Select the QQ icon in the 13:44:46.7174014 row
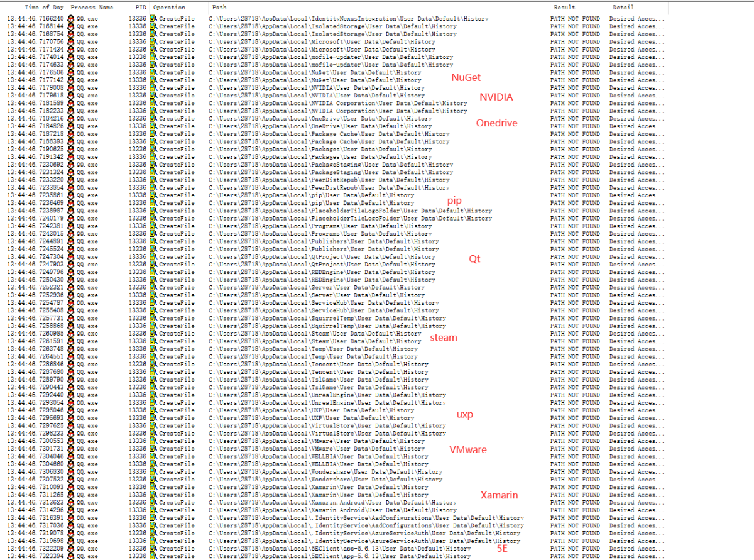Screen dimensions: 754x560 pyautogui.click(x=71, y=57)
